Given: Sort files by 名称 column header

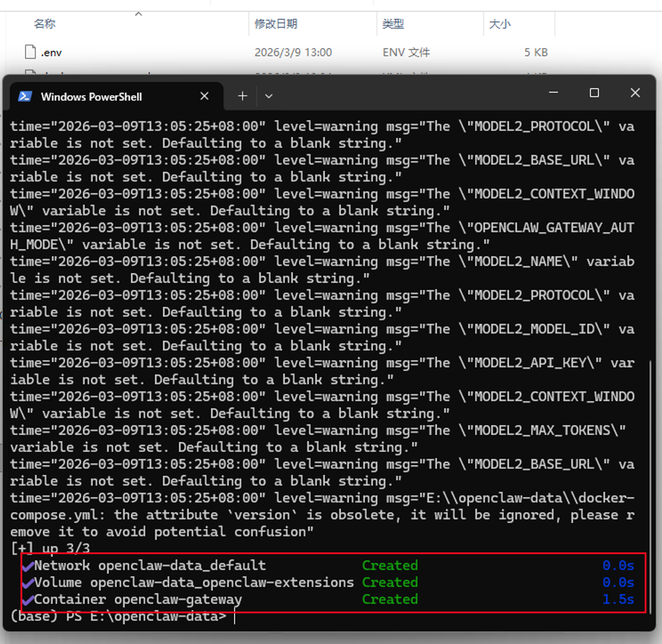Looking at the screenshot, I should pos(44,24).
